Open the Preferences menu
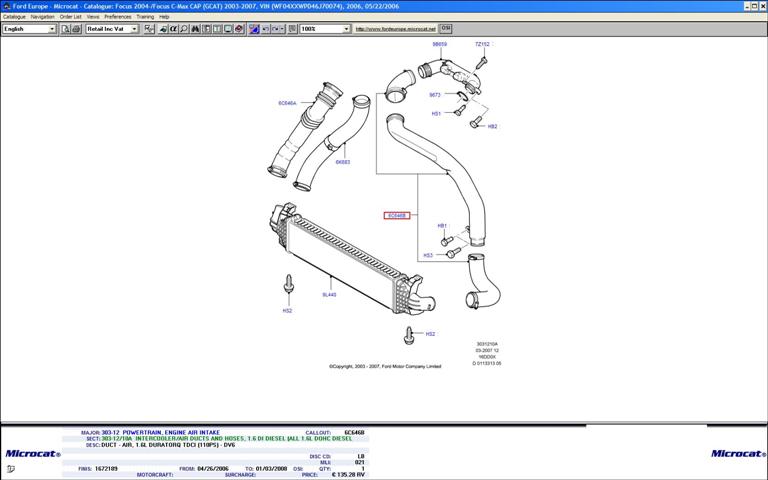The height and width of the screenshot is (480, 768). click(118, 17)
